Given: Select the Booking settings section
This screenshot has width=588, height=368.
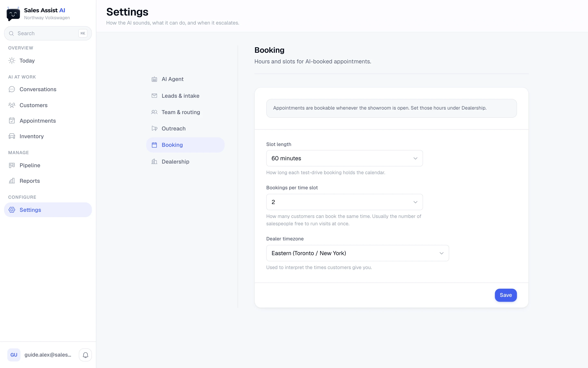Looking at the screenshot, I should coord(185,145).
